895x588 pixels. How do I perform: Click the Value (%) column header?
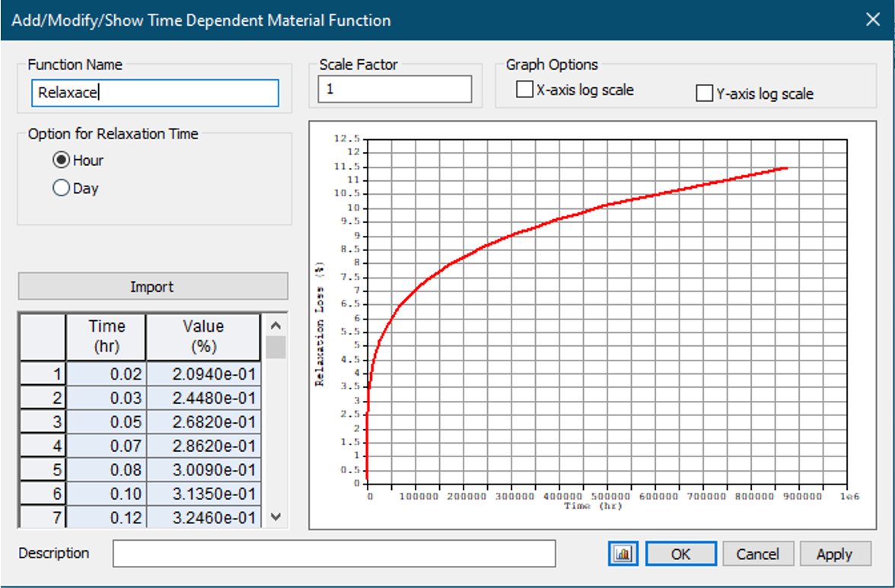203,336
